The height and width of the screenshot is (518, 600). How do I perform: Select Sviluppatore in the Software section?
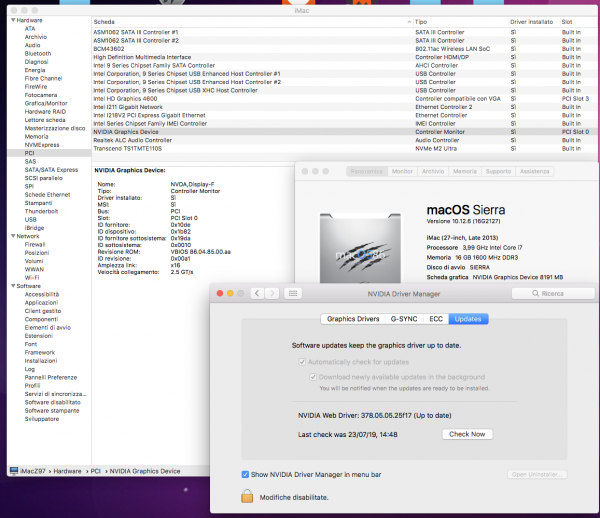(x=42, y=419)
